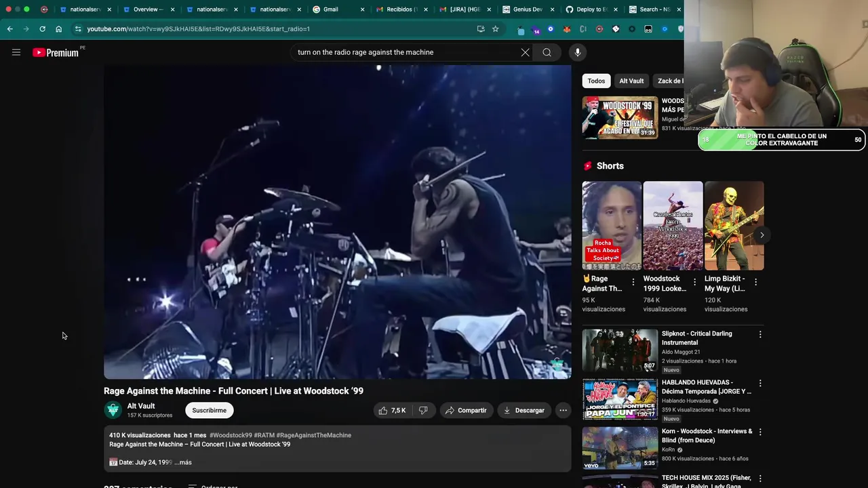This screenshot has height=488, width=868.
Task: Click the video player to pause
Action: [x=337, y=222]
